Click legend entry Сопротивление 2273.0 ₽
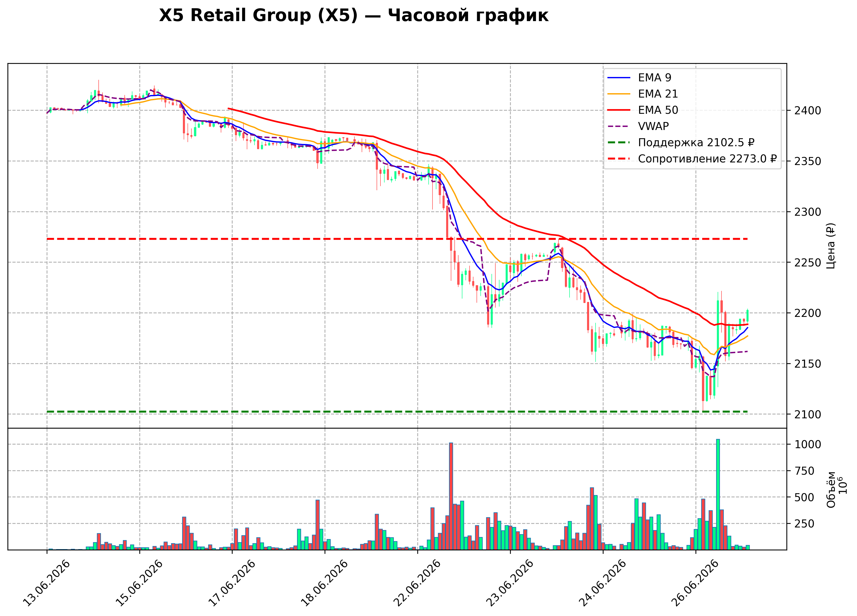The height and width of the screenshot is (616, 857). [692, 159]
